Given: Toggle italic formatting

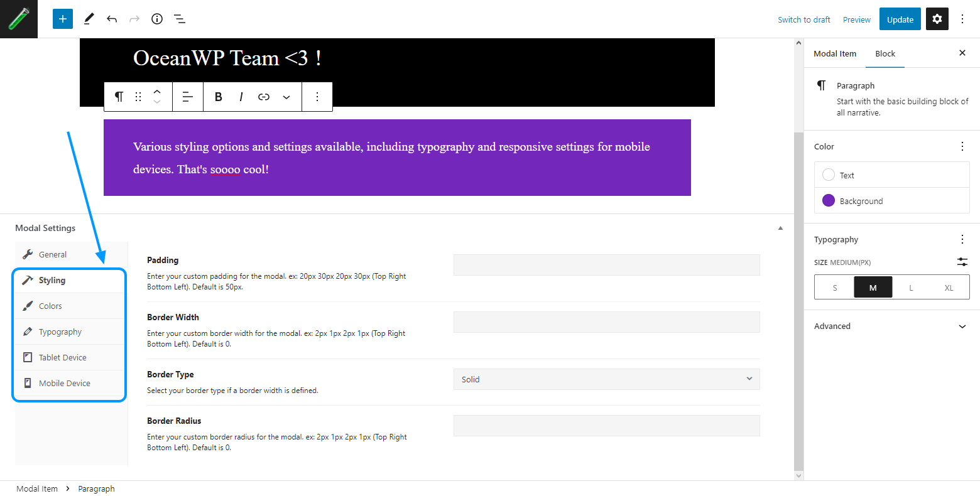Looking at the screenshot, I should click(x=241, y=97).
